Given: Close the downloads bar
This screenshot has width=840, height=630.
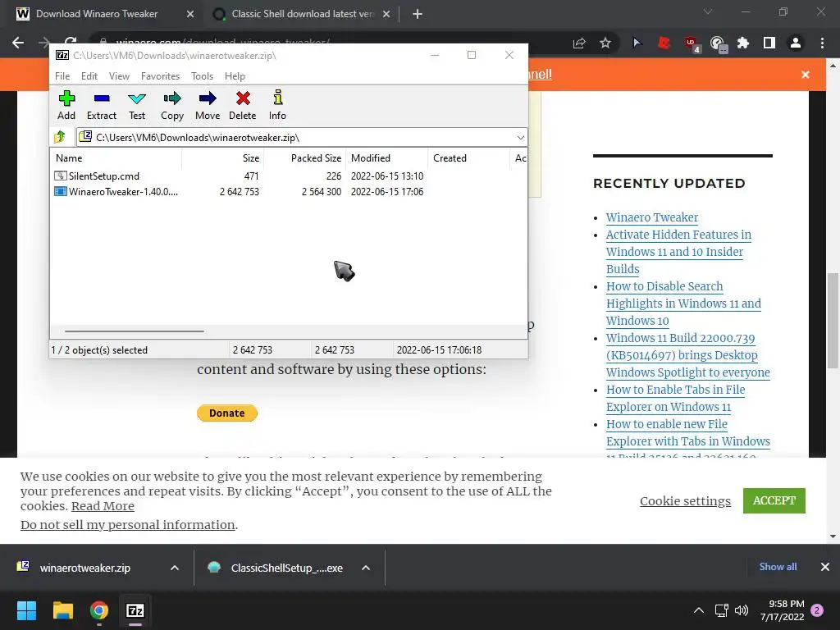Looking at the screenshot, I should coord(825,567).
